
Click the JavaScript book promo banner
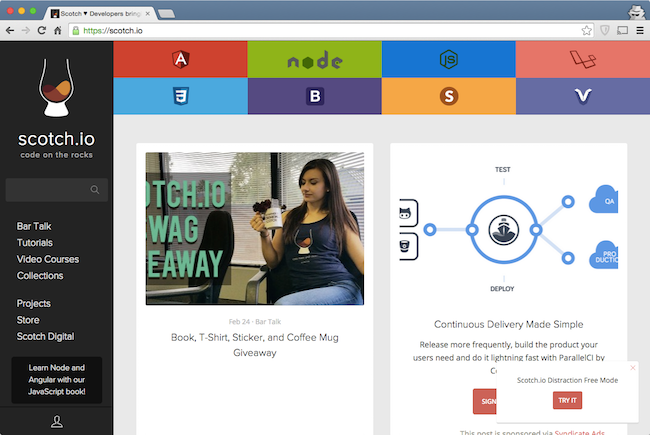(56, 379)
